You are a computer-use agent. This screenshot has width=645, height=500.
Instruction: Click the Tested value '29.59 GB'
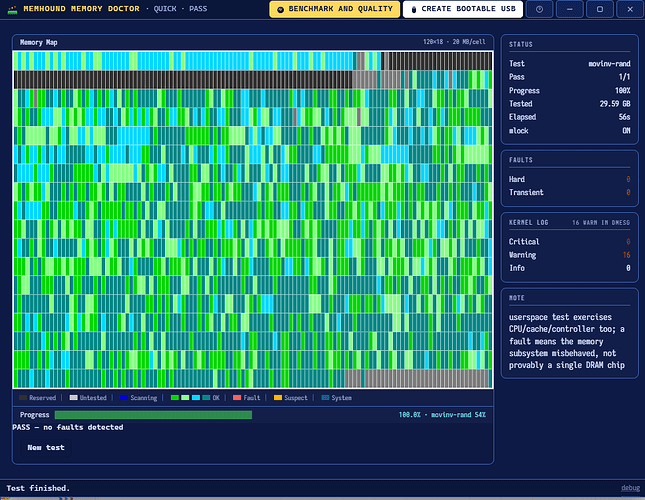615,104
